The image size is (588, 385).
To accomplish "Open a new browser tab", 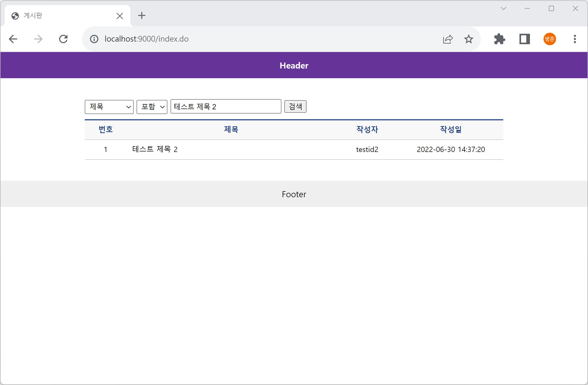I will point(142,16).
